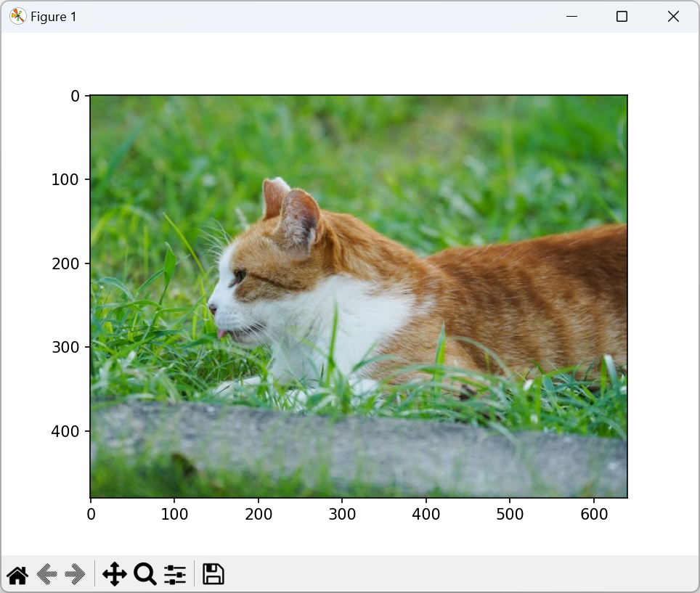Viewport: 700px width, 593px height.
Task: Click the 600 tick label on the x-axis
Action: (593, 515)
